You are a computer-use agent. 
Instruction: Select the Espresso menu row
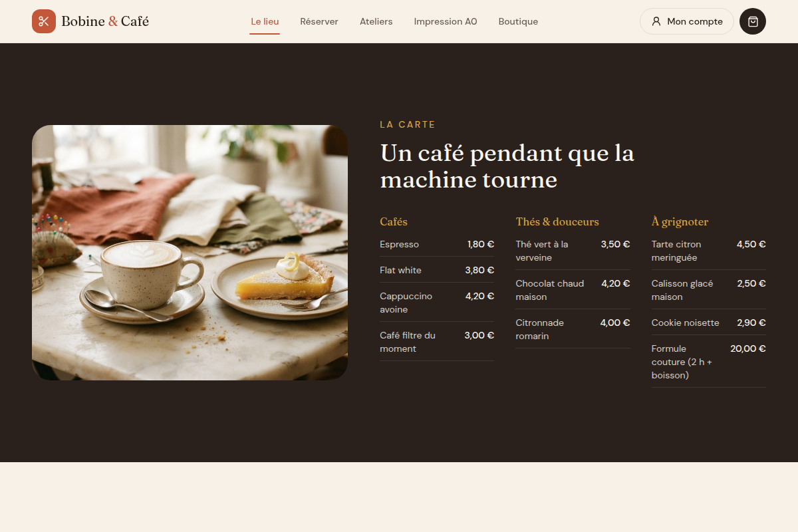point(437,244)
